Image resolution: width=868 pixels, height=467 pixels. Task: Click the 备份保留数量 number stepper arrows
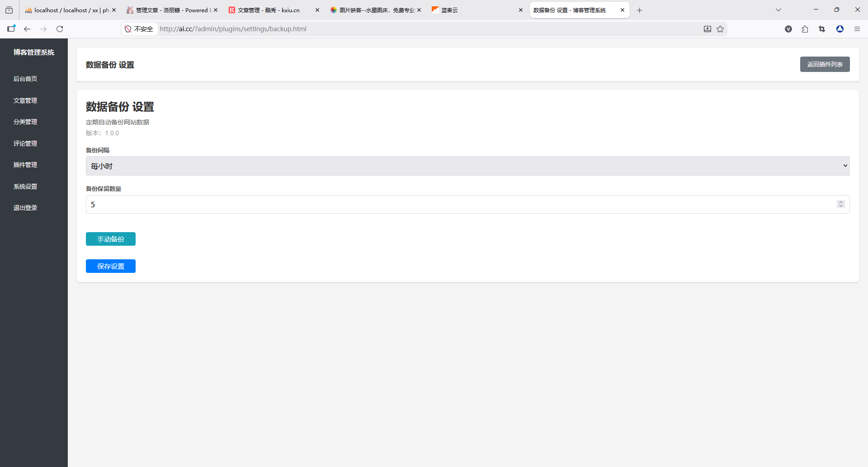pyautogui.click(x=840, y=205)
